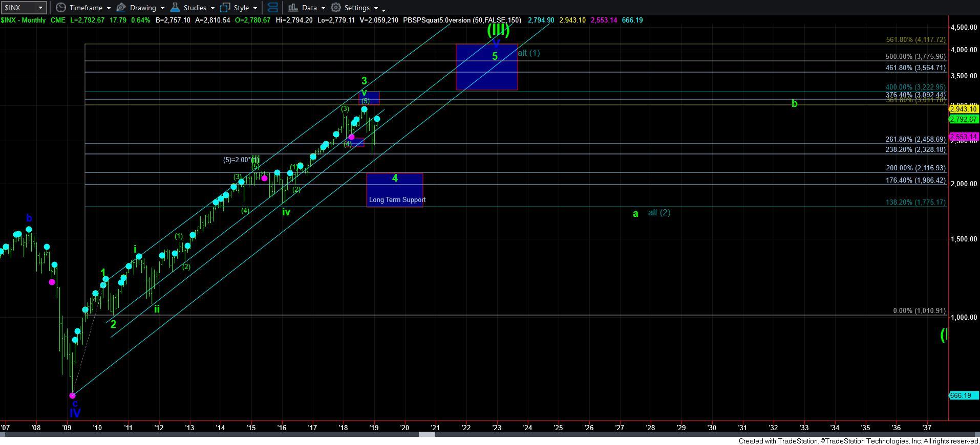Click the $INX - Monthly status label

tap(23, 20)
